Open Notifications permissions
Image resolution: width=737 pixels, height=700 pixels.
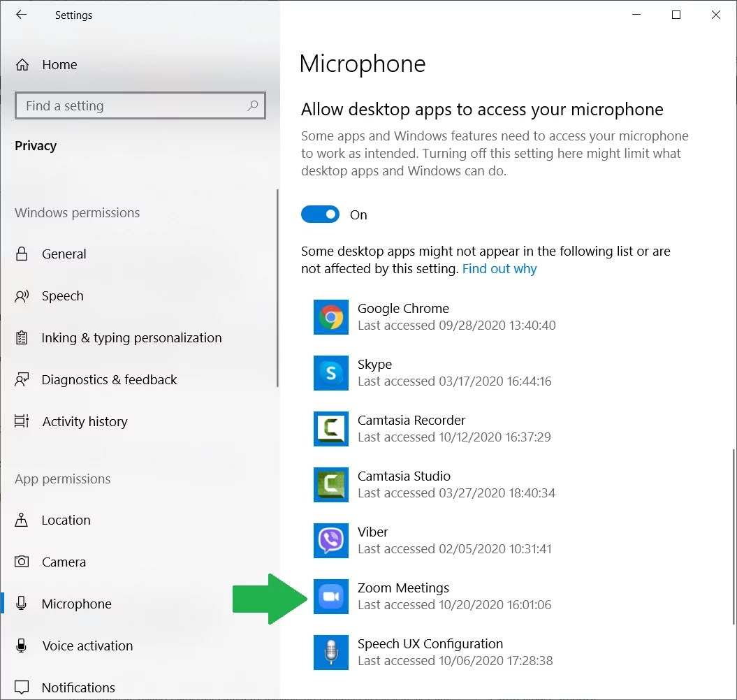tap(78, 687)
